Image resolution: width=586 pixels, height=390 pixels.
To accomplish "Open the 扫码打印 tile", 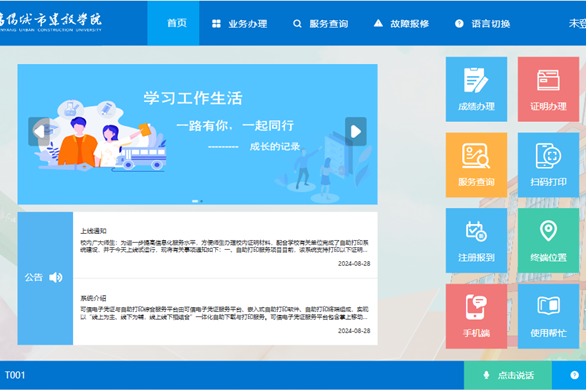I will (548, 165).
